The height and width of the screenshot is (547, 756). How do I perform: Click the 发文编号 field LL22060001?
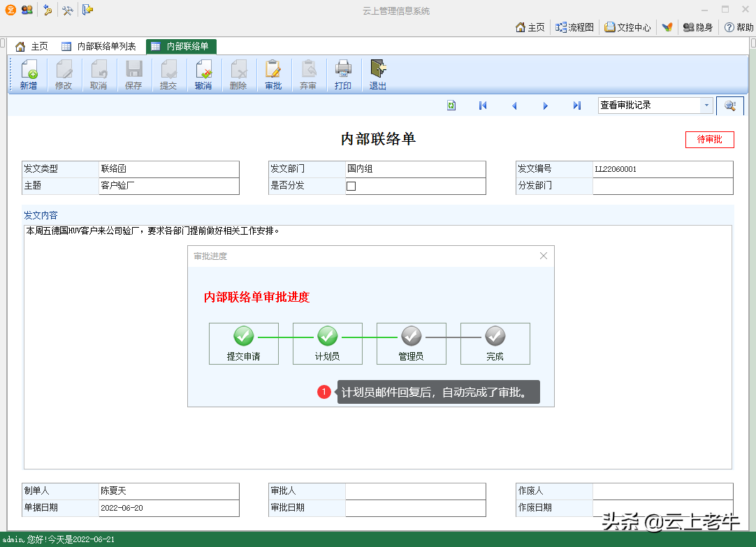click(x=663, y=169)
